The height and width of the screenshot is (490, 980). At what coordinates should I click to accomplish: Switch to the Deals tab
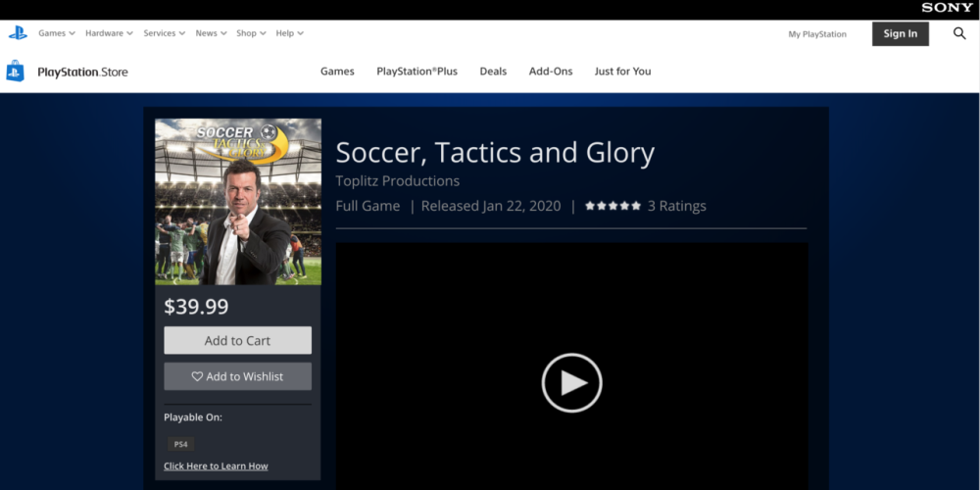click(493, 72)
